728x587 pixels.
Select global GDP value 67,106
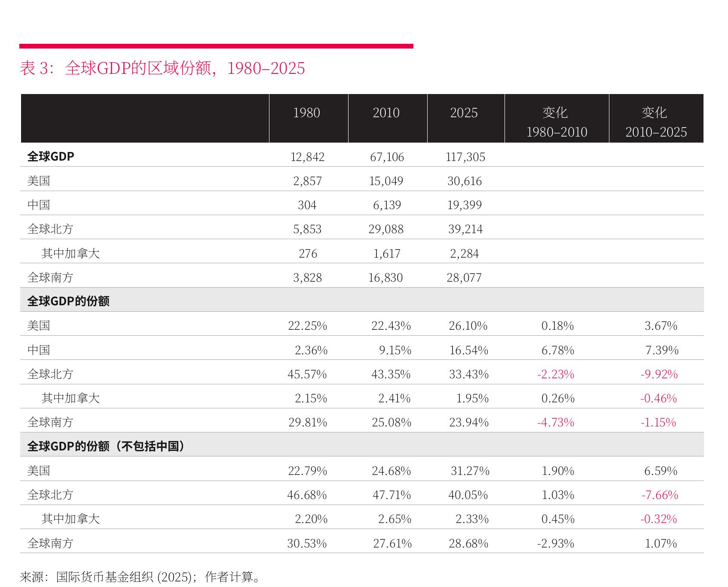[x=387, y=157]
